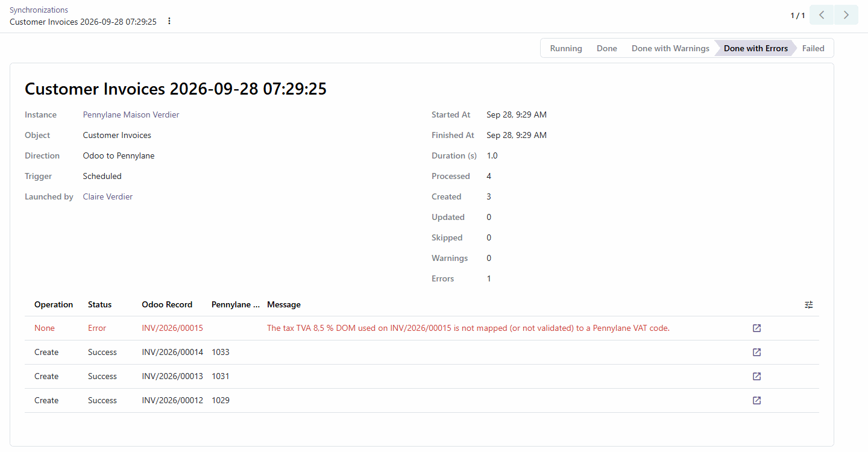Click the None operation cell
The width and height of the screenshot is (868, 452).
(45, 328)
